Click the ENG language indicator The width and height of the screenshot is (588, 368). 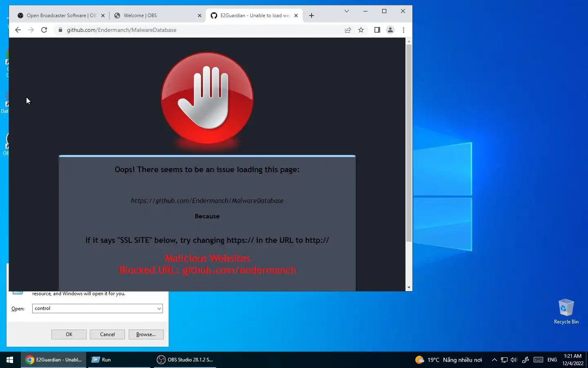pyautogui.click(x=552, y=360)
